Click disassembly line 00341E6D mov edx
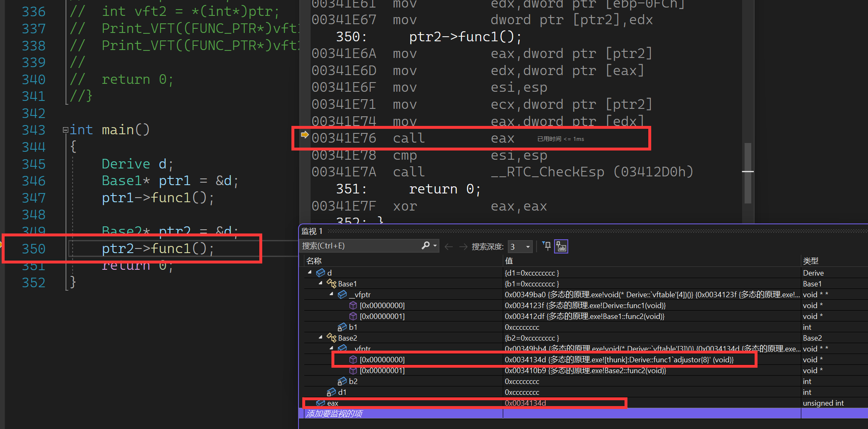Screen dimensions: 868x429 pos(477,70)
